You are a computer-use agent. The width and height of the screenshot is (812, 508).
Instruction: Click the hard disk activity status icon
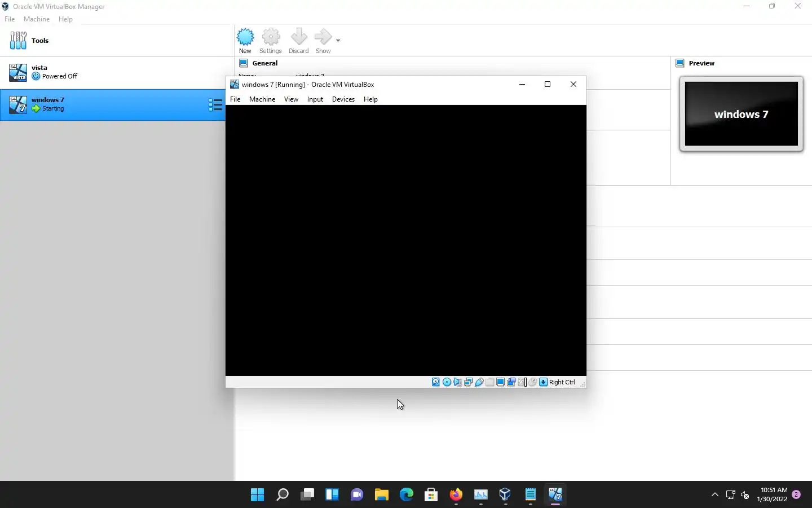(436, 382)
